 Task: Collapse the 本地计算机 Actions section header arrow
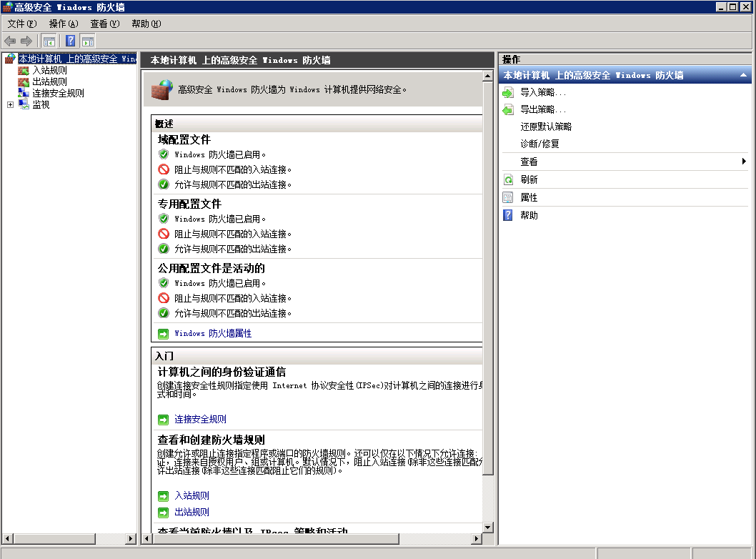pos(743,74)
